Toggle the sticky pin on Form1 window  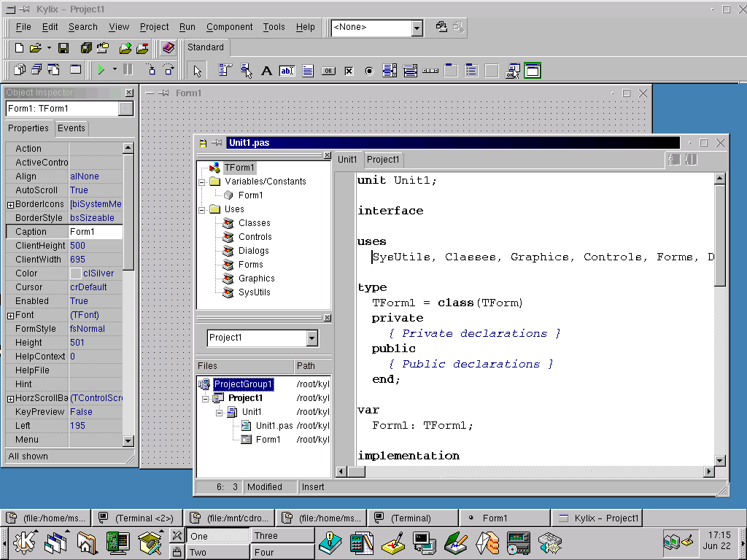163,93
